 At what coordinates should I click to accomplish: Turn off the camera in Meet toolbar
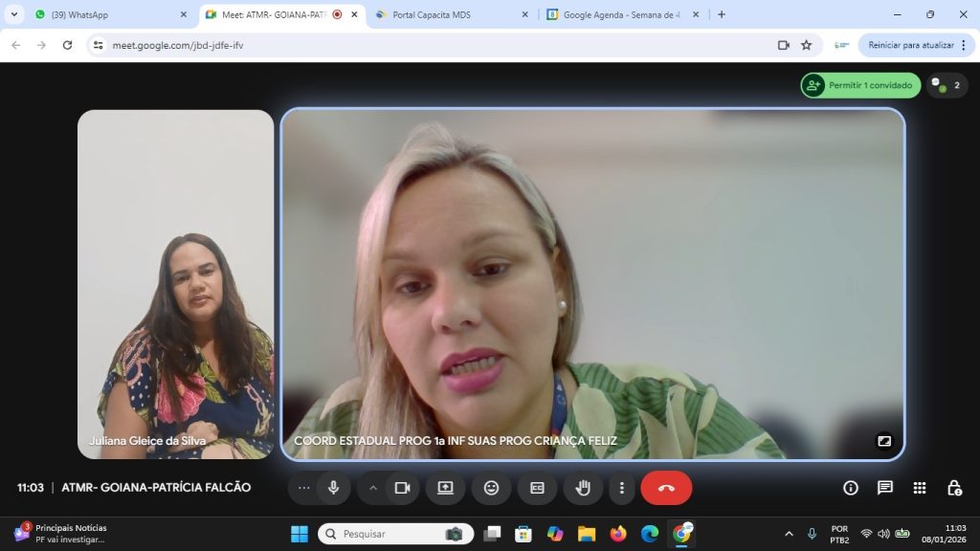[x=402, y=488]
